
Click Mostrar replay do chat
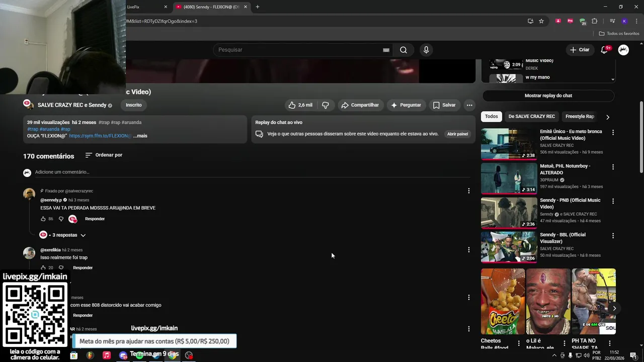coord(548,96)
